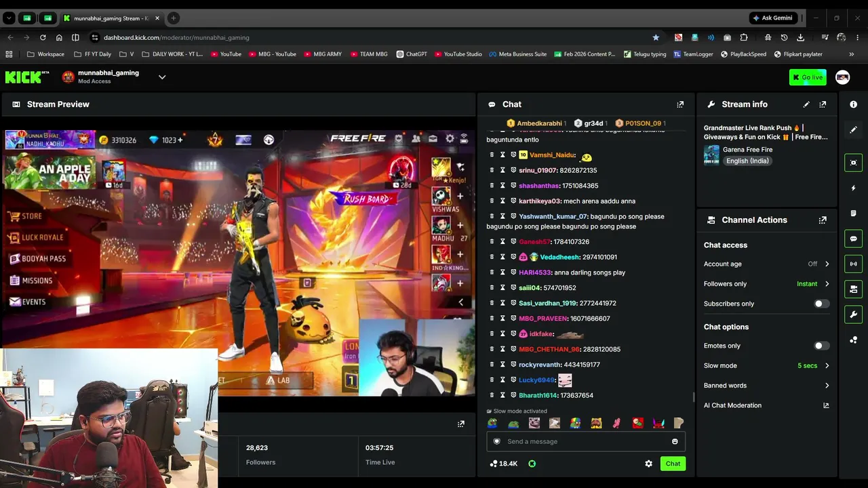Viewport: 868px width, 488px height.
Task: Open the emoji picker in the message box
Action: click(x=675, y=442)
